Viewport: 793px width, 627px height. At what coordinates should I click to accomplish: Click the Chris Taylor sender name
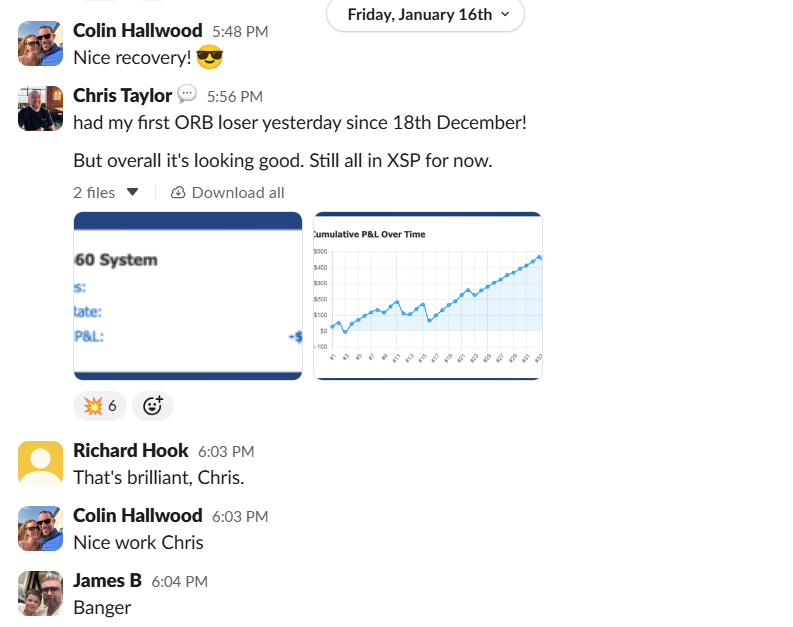122,96
